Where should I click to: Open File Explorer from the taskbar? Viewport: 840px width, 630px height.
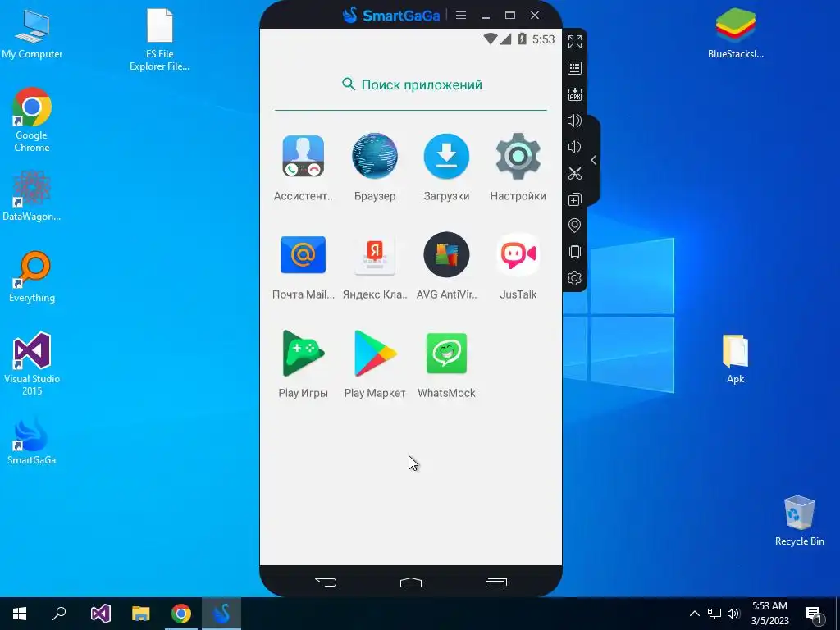[x=141, y=614]
